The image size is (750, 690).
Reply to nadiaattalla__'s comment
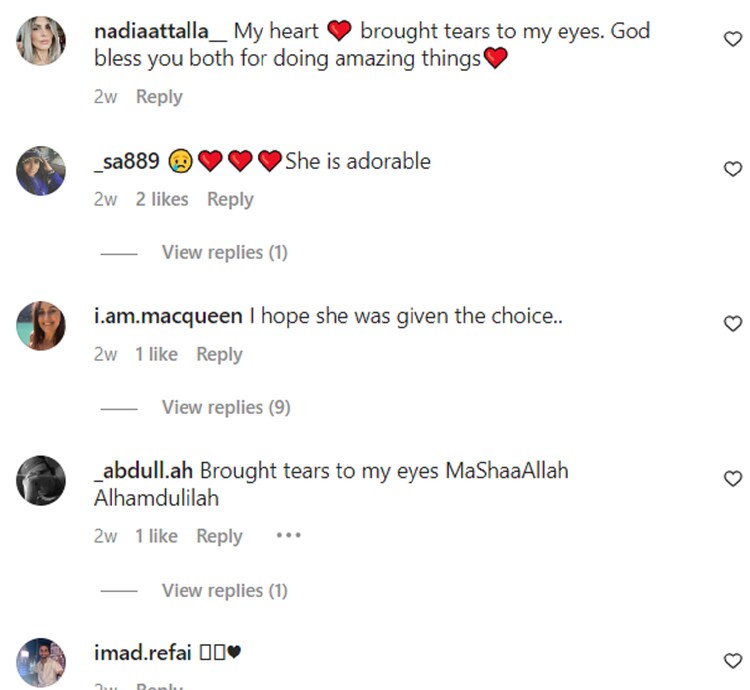tap(159, 97)
